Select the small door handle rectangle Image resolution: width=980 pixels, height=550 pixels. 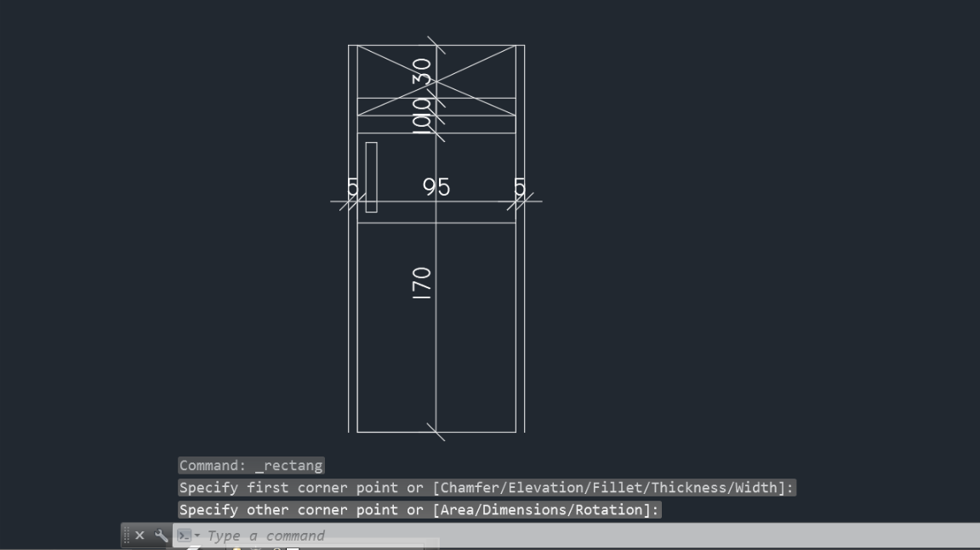(x=371, y=178)
